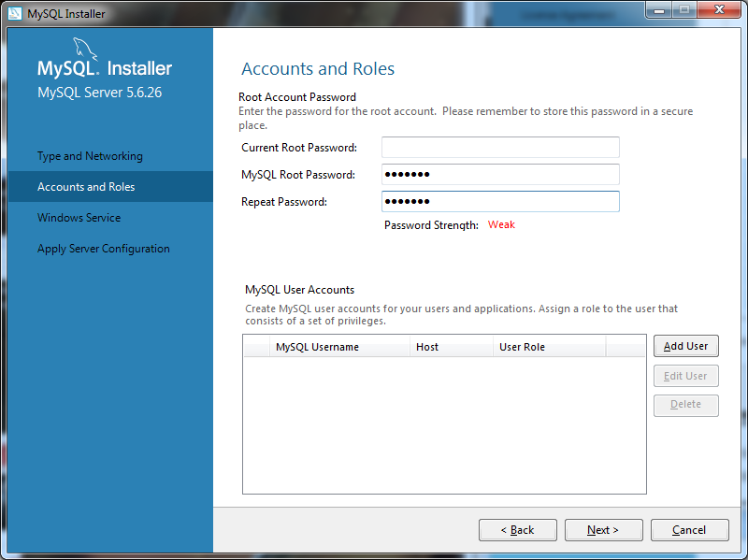Proceed with the Next button
The width and height of the screenshot is (748, 560).
coord(603,530)
